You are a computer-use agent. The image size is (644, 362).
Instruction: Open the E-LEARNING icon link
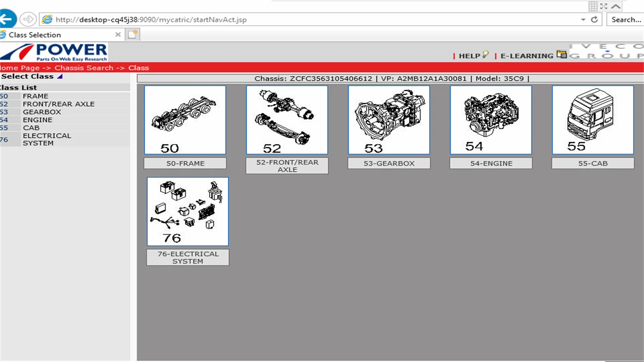click(x=561, y=54)
